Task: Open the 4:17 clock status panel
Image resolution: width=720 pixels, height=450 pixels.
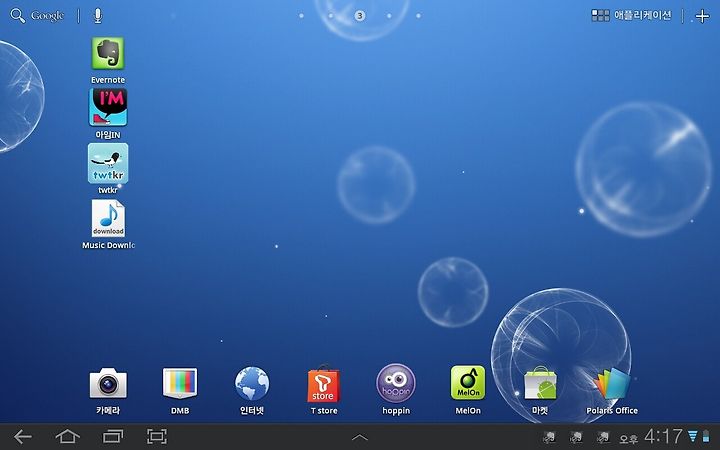Action: [x=664, y=436]
